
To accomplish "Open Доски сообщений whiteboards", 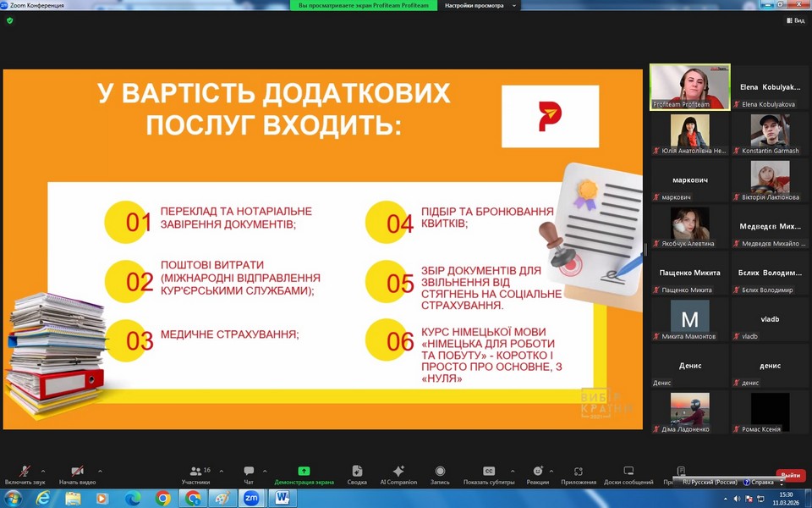I will pyautogui.click(x=628, y=472).
